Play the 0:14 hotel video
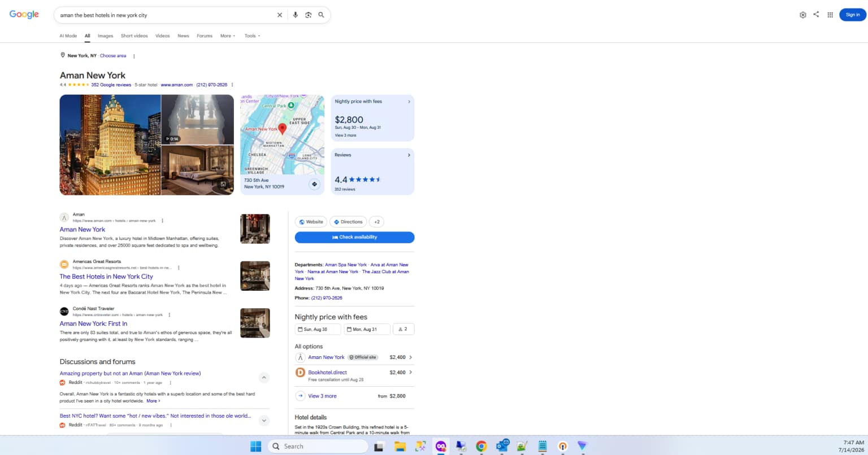The height and width of the screenshot is (455, 868). point(197,120)
